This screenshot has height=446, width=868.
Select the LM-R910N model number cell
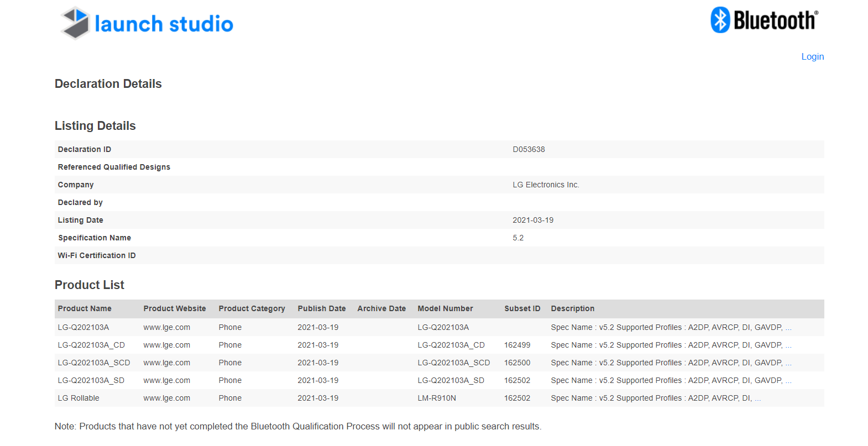pos(436,398)
